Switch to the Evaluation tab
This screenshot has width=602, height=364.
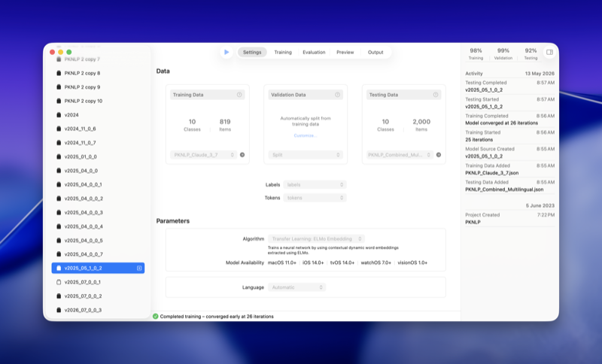click(x=314, y=52)
